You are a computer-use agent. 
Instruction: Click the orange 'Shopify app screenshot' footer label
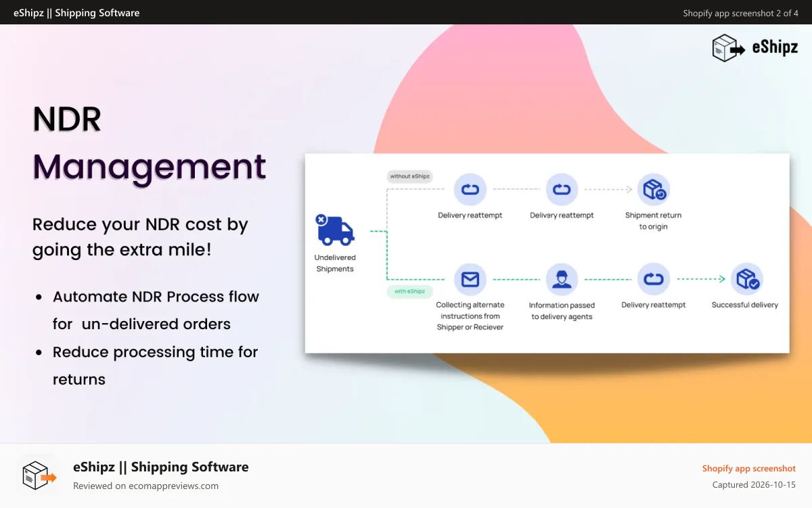coord(748,469)
